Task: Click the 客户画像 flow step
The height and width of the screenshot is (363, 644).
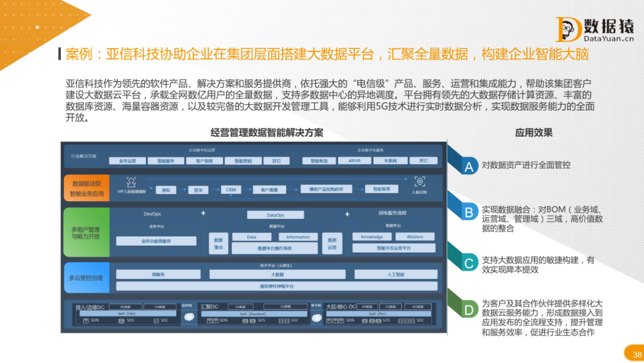Action: point(270,189)
